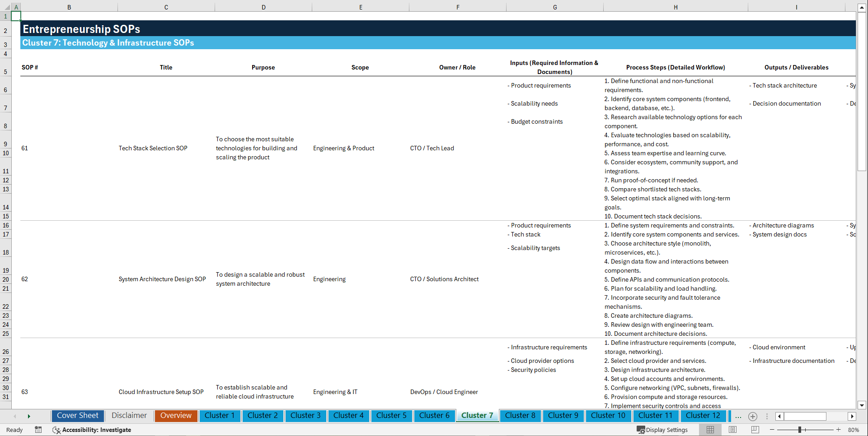Image resolution: width=868 pixels, height=436 pixels.
Task: Start macro recording from the status bar
Action: pyautogui.click(x=38, y=430)
